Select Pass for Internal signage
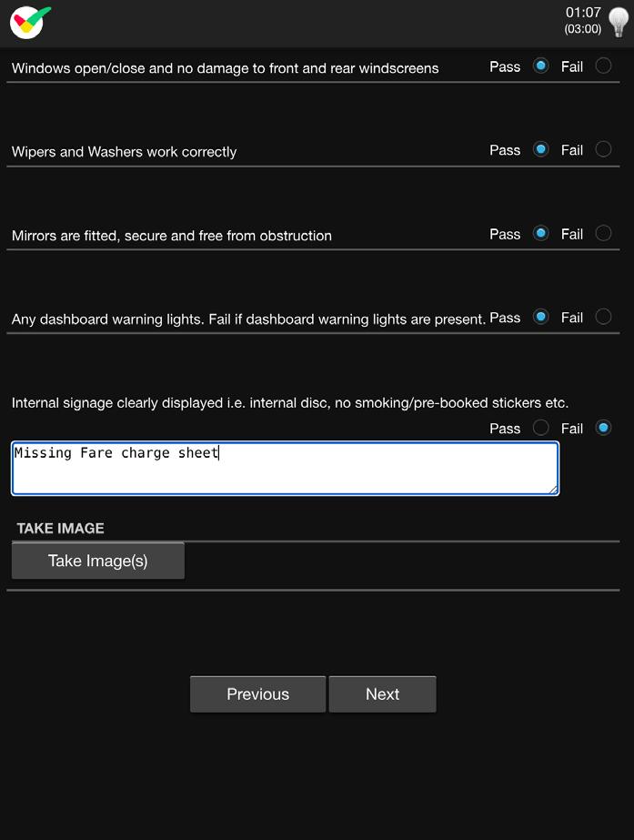This screenshot has height=840, width=634. point(541,428)
